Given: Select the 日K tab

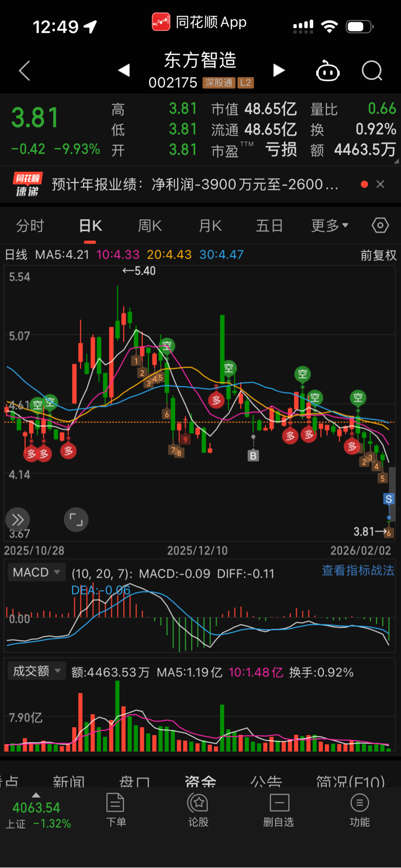Looking at the screenshot, I should click(90, 225).
